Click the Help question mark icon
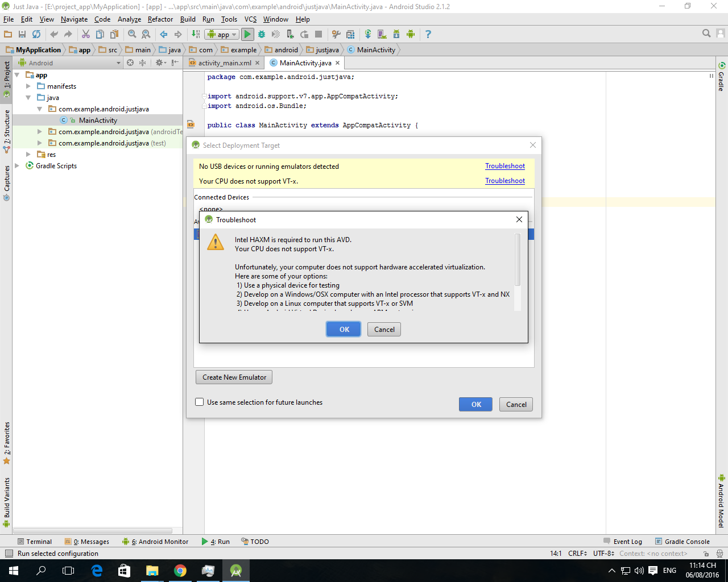The width and height of the screenshot is (728, 582). coord(428,34)
